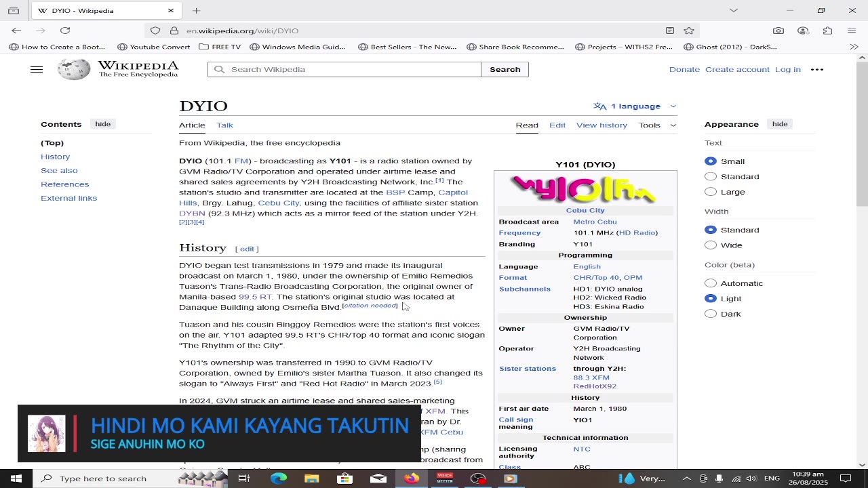
Task: Bookmark this page with the star icon
Action: tap(689, 30)
